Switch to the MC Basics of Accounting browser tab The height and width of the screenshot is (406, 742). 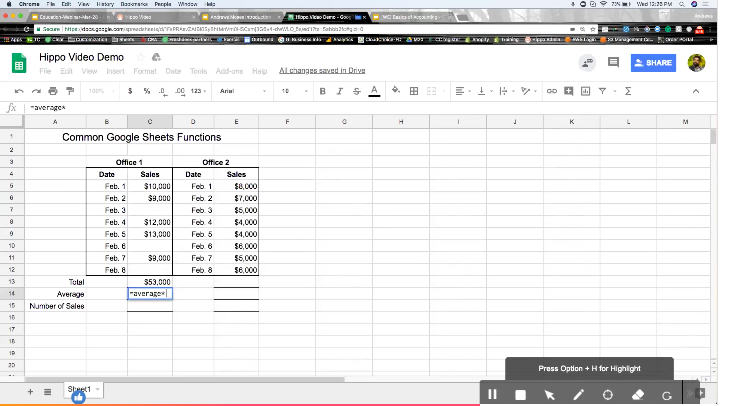tap(410, 17)
